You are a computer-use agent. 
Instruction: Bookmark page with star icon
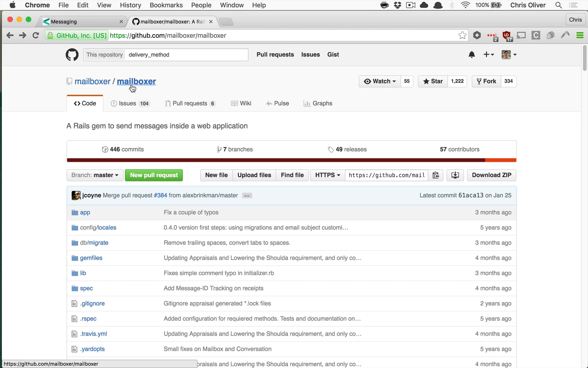coord(462,35)
